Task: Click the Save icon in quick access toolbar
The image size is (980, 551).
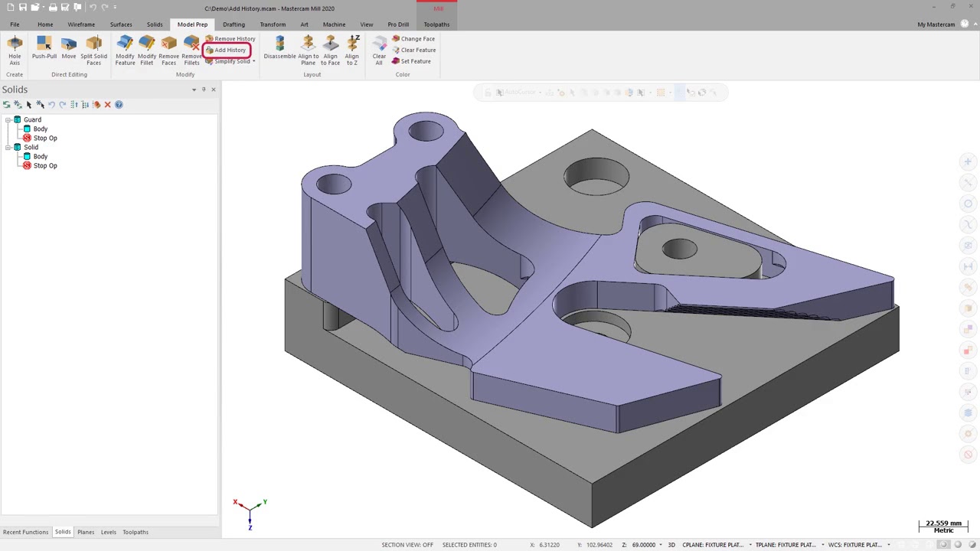Action: (23, 8)
